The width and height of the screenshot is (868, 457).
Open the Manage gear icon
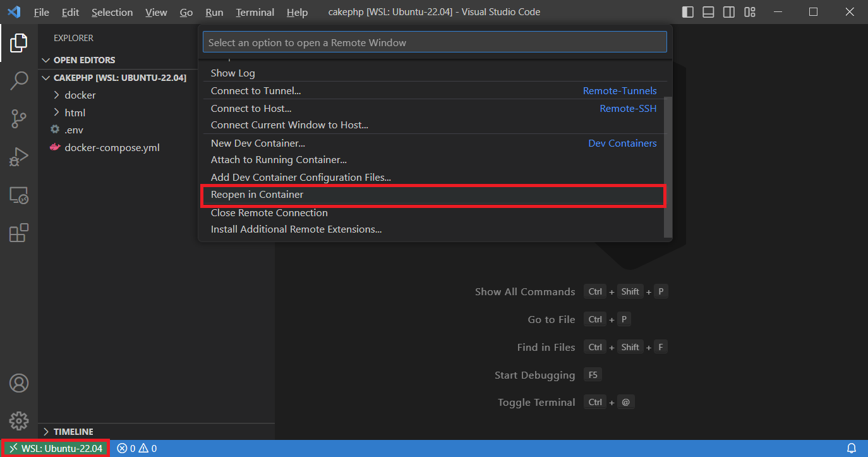19,420
